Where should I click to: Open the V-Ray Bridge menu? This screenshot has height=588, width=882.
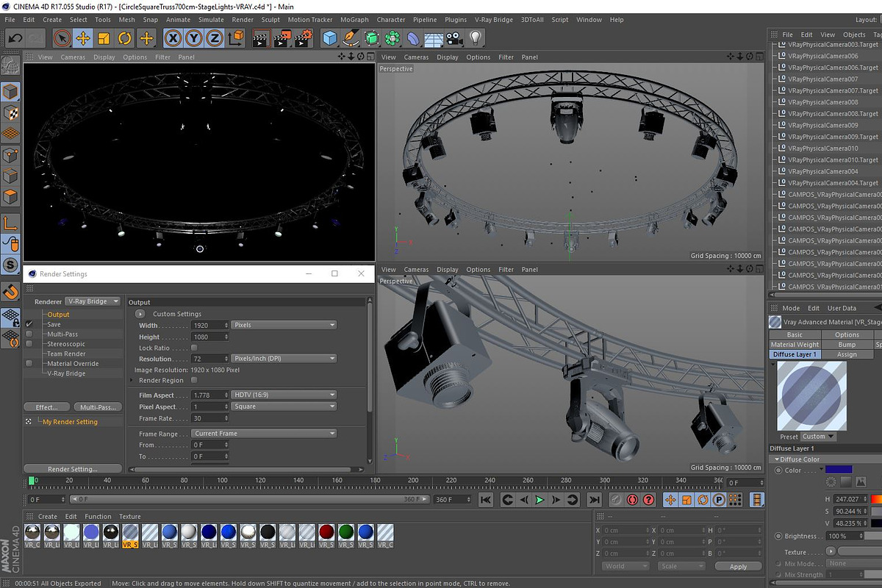(494, 20)
